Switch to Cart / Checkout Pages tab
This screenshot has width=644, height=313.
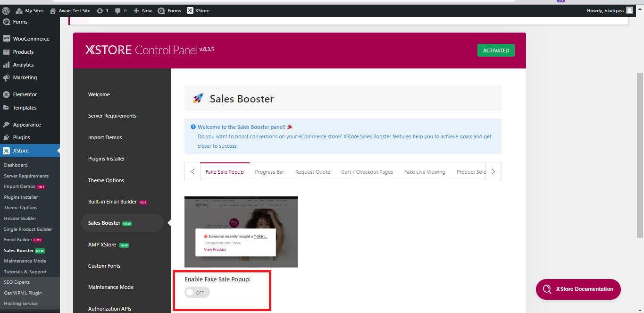pos(367,172)
